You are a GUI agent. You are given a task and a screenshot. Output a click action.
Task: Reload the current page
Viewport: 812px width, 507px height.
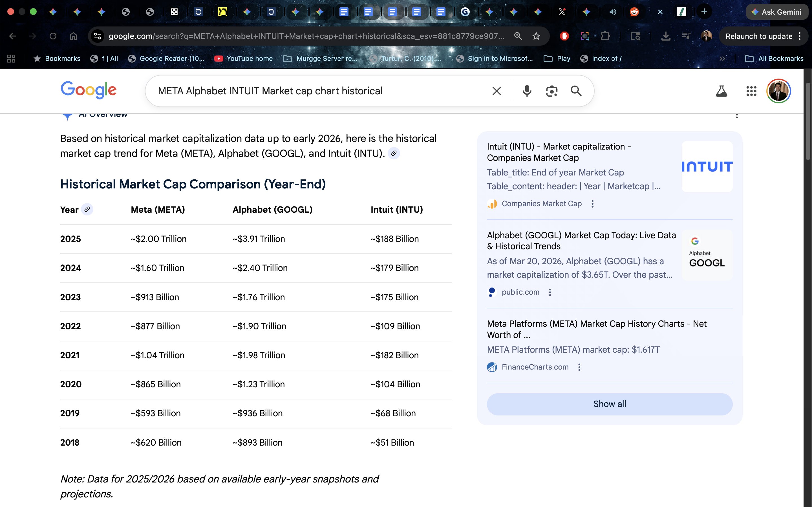tap(53, 36)
